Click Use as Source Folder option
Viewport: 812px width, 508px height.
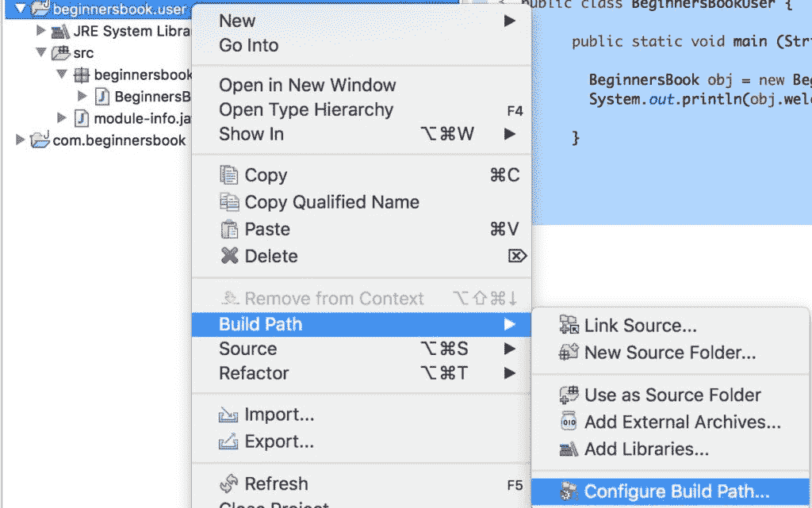pos(672,395)
